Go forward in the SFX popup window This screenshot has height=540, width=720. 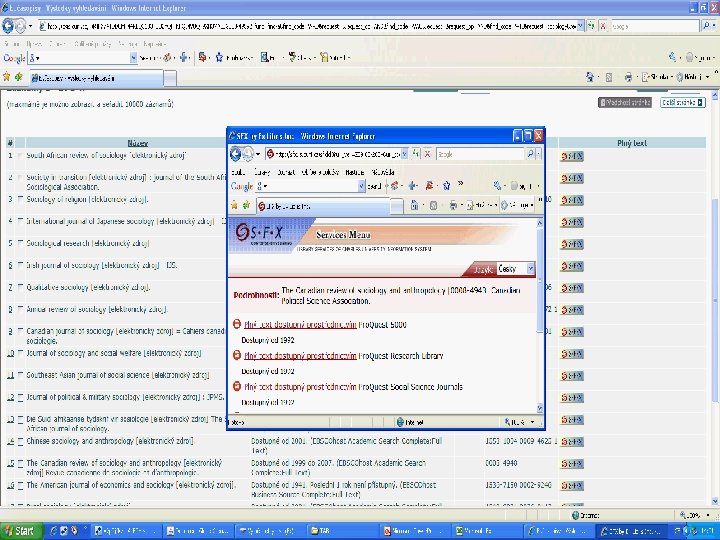point(248,154)
